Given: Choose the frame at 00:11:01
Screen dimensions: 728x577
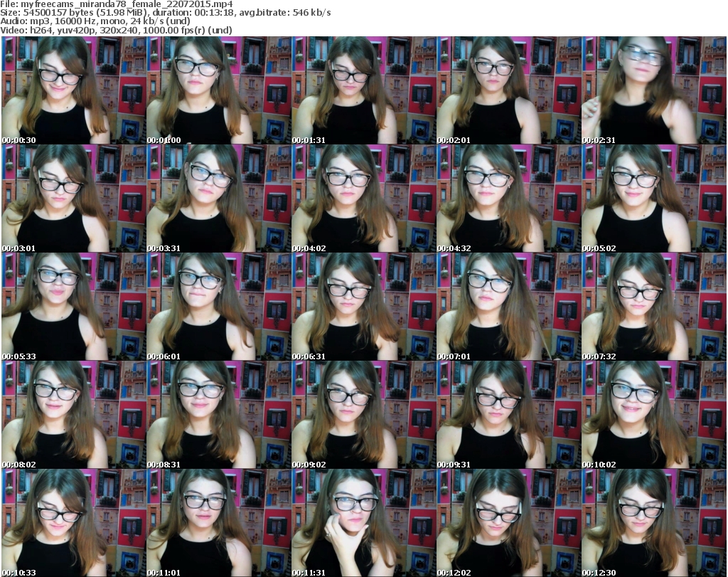Looking at the screenshot, I should coord(219,523).
